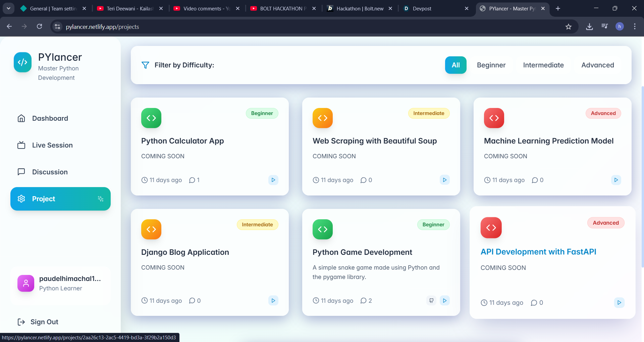Go back using browser back arrow
This screenshot has height=342, width=644.
tap(9, 26)
